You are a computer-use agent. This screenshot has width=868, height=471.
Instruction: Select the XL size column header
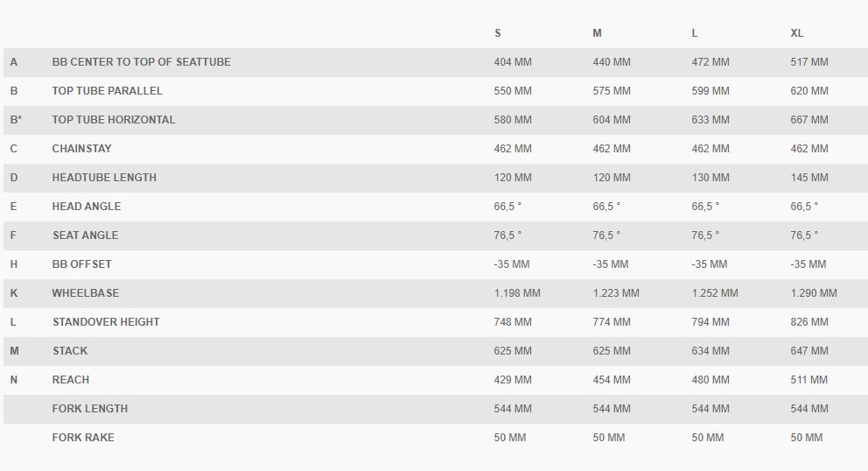(796, 33)
